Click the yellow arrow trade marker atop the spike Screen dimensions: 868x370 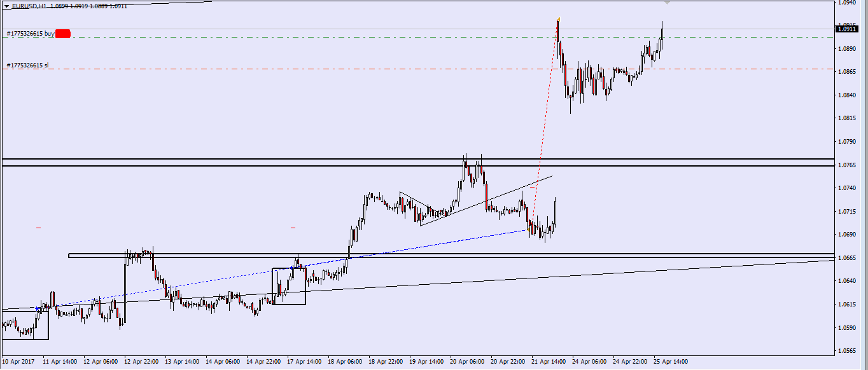(558, 20)
